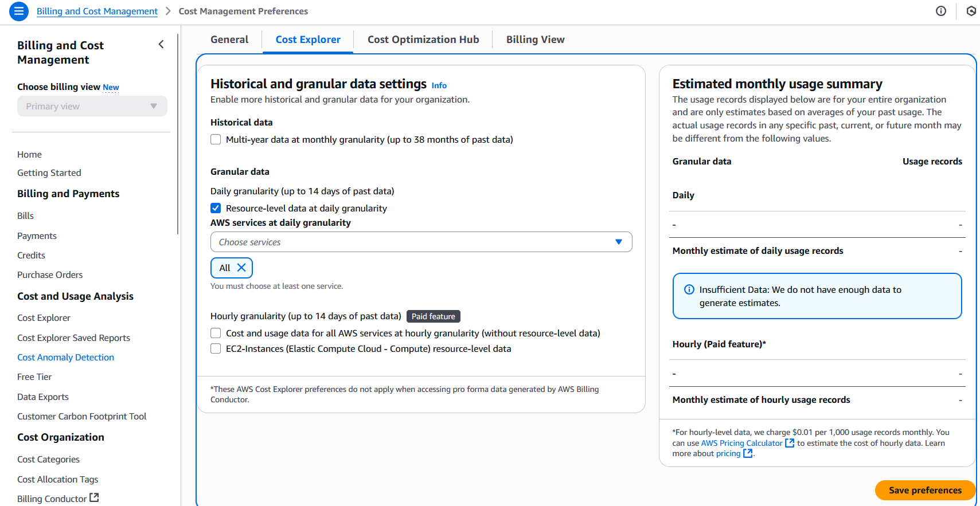980x506 pixels.
Task: Check EC2-Instances resource-level data option
Action: (216, 348)
